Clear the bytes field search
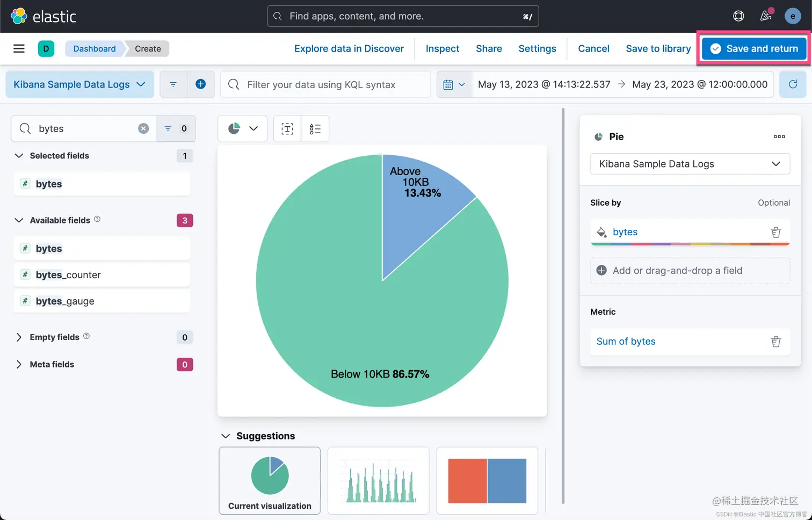Image resolution: width=812 pixels, height=520 pixels. 143,128
